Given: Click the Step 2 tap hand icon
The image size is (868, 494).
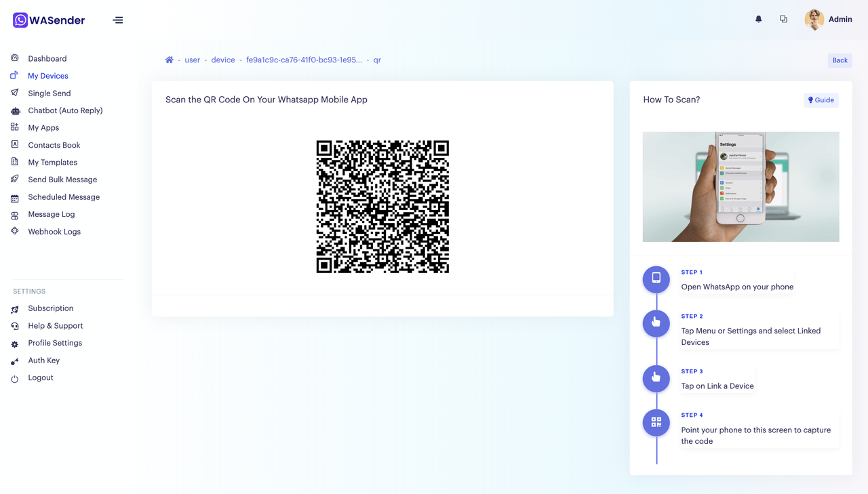Looking at the screenshot, I should point(656,323).
